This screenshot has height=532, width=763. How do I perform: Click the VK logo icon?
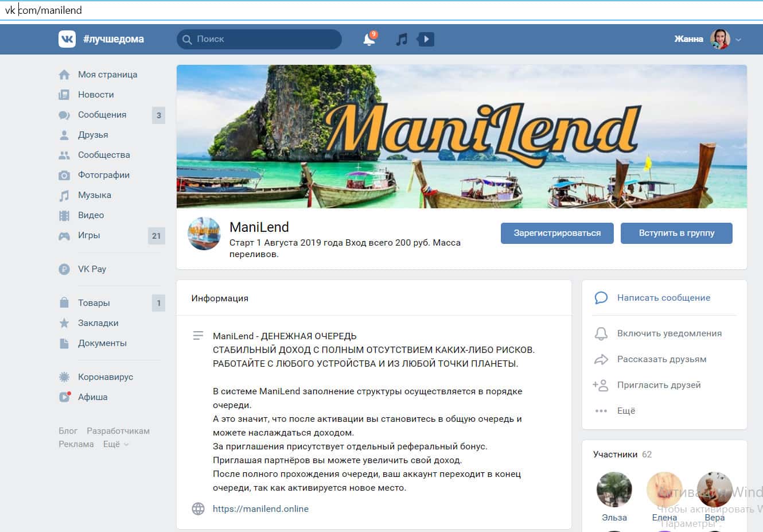[67, 39]
